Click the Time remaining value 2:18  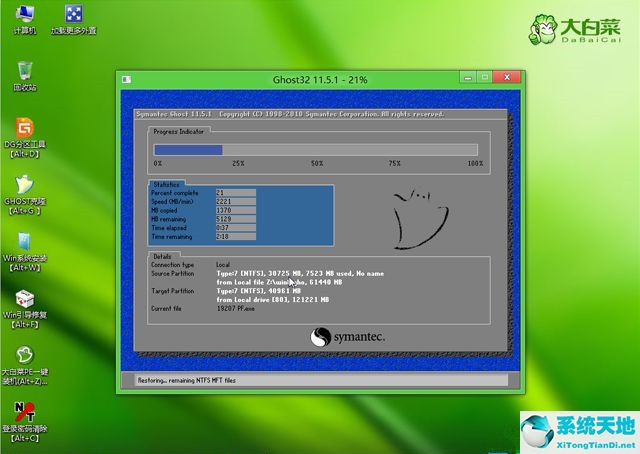click(x=236, y=237)
